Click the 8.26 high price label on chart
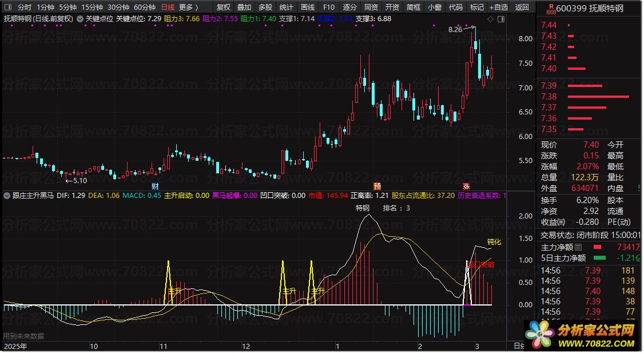Screen dimensions: 644x353 pos(455,29)
